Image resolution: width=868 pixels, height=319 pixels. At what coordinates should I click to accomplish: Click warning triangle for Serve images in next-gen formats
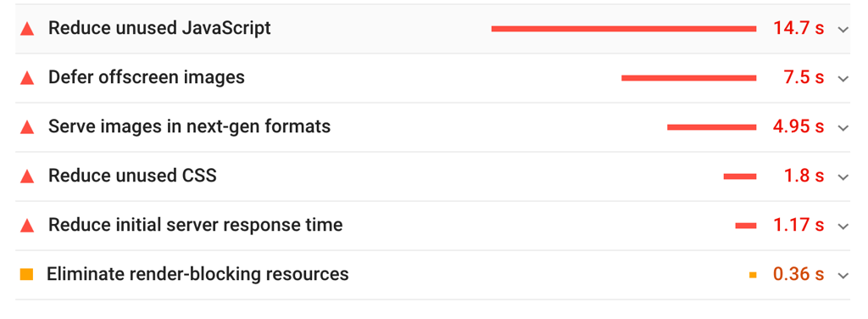tap(27, 128)
